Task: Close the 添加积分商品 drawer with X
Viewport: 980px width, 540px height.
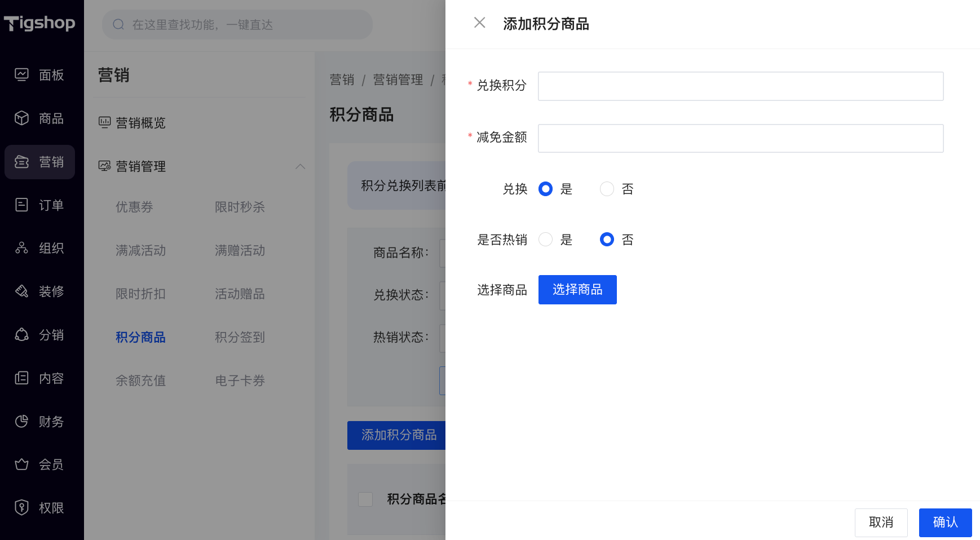Action: point(480,23)
